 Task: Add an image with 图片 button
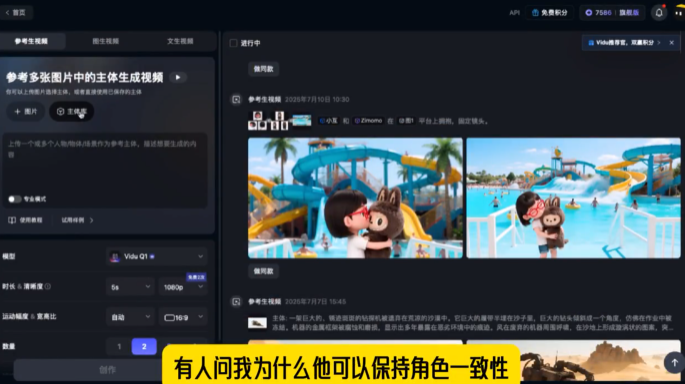tap(26, 111)
